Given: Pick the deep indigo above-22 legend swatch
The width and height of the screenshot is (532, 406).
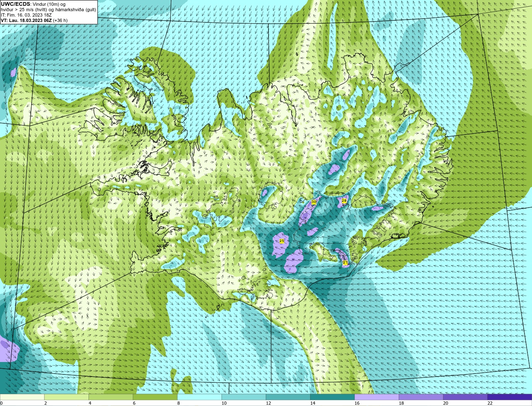Looking at the screenshot, I should tap(510, 397).
